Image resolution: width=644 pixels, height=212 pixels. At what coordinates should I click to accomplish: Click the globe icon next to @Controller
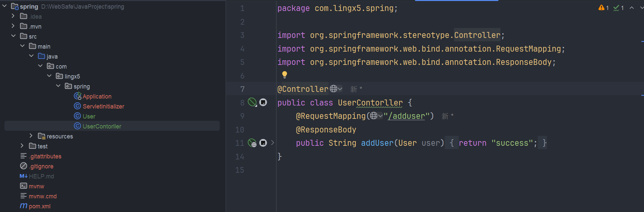(x=334, y=89)
